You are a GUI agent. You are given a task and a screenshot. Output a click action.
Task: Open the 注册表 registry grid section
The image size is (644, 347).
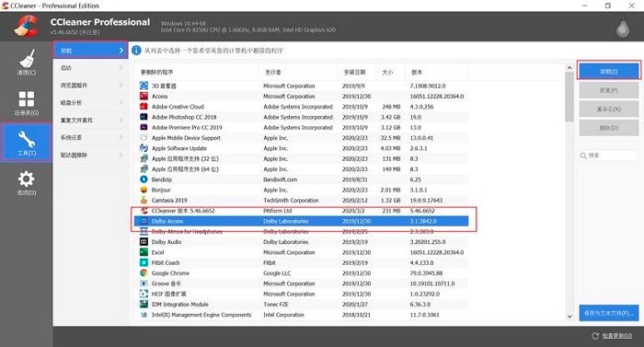(x=27, y=103)
